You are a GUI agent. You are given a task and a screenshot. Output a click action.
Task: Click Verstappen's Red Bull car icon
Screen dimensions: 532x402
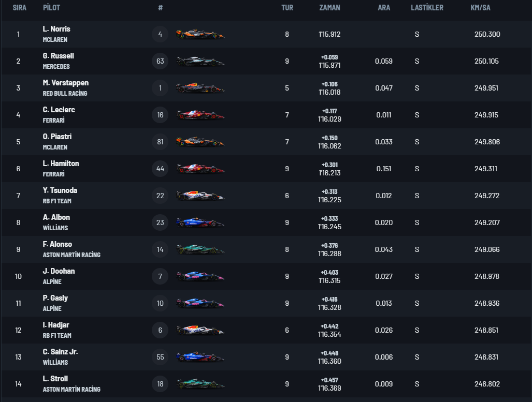[200, 88]
